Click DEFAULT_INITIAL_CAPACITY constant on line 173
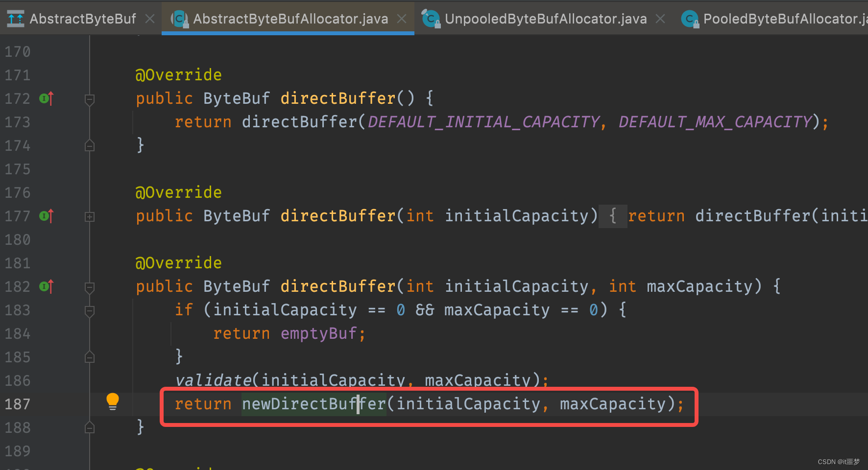 coord(484,122)
